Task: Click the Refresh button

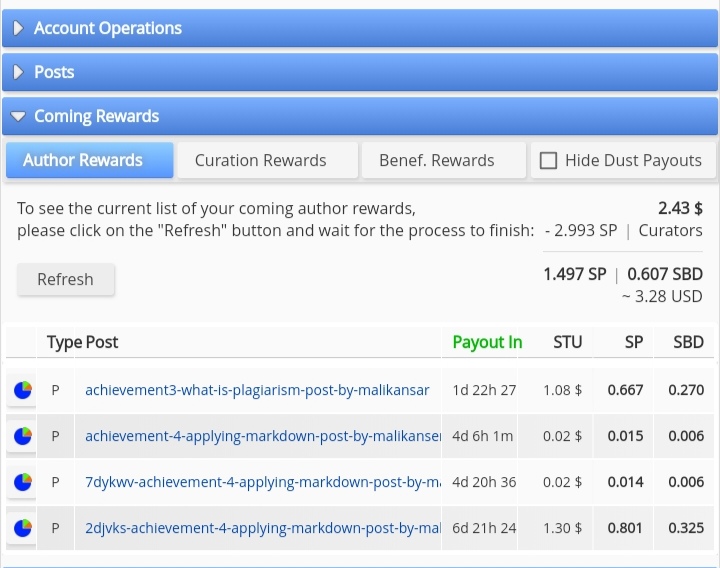Action: coord(66,279)
